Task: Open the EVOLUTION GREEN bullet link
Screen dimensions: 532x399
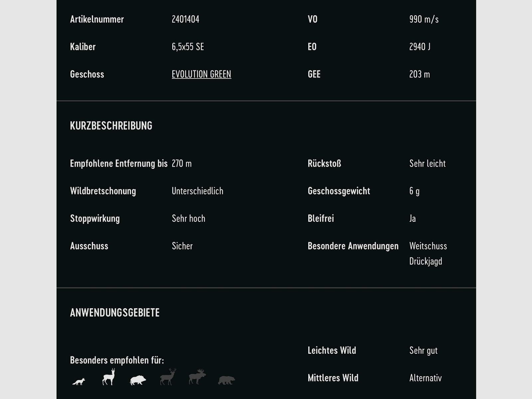Action: pyautogui.click(x=201, y=74)
